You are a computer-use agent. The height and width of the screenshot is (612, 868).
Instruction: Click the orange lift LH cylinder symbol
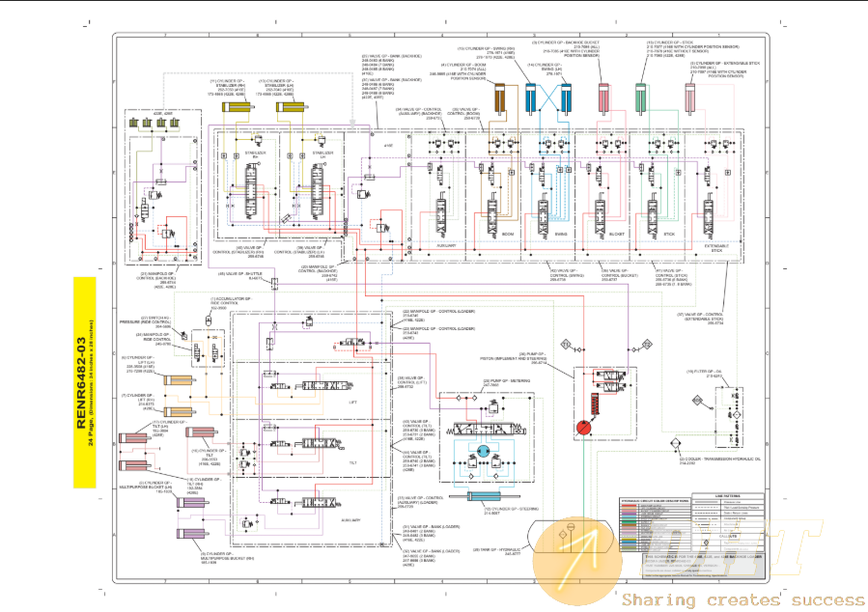click(178, 379)
